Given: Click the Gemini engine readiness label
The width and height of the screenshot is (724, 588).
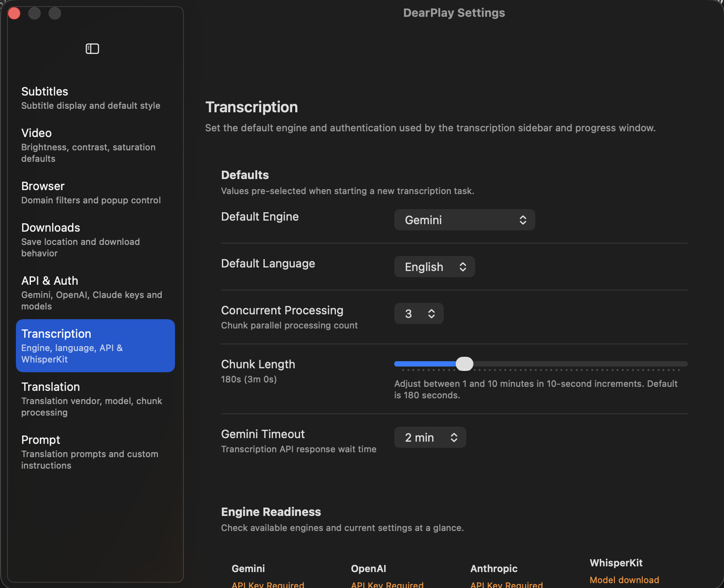Looking at the screenshot, I should coord(248,569).
